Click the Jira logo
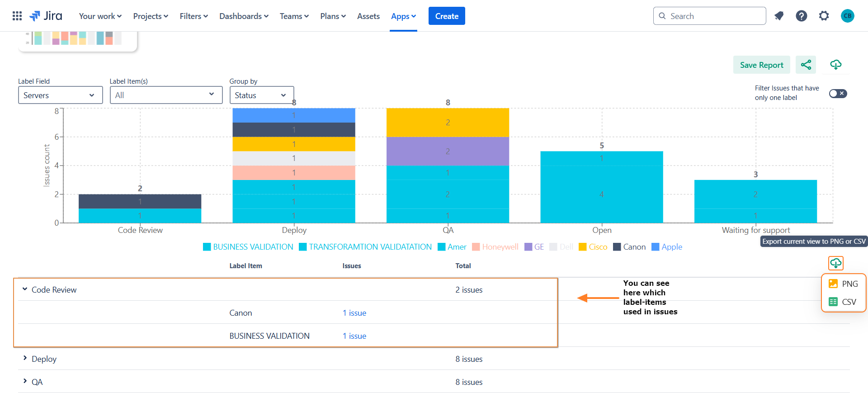Image resolution: width=868 pixels, height=393 pixels. coord(46,16)
